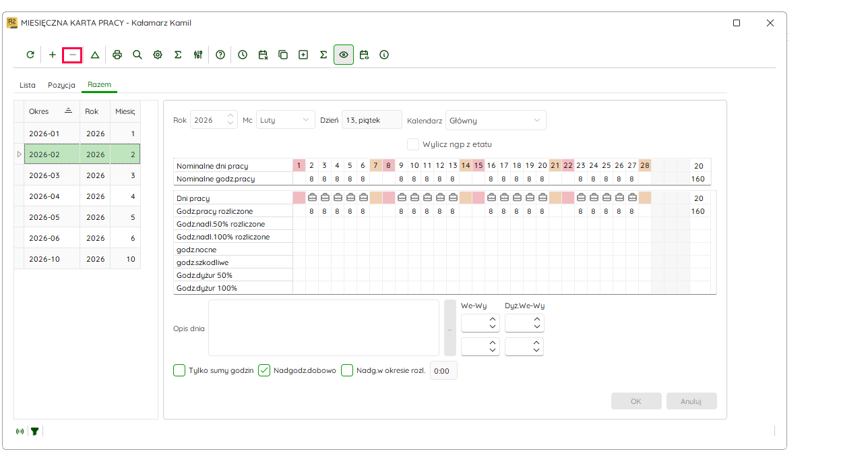Viewport: 868px width, 460px height.
Task: Click the calendar icon with an x mark
Action: pyautogui.click(x=263, y=55)
